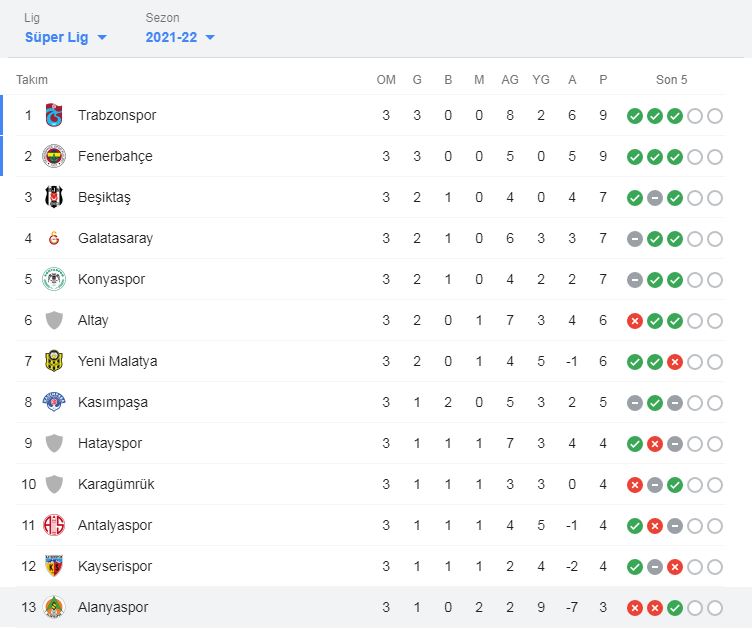Click the Konyaspor club emblem

point(54,279)
